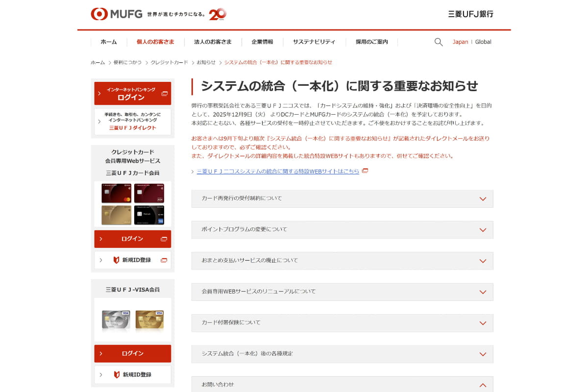Open the search magnifier icon
The image size is (588, 392).
click(x=439, y=42)
